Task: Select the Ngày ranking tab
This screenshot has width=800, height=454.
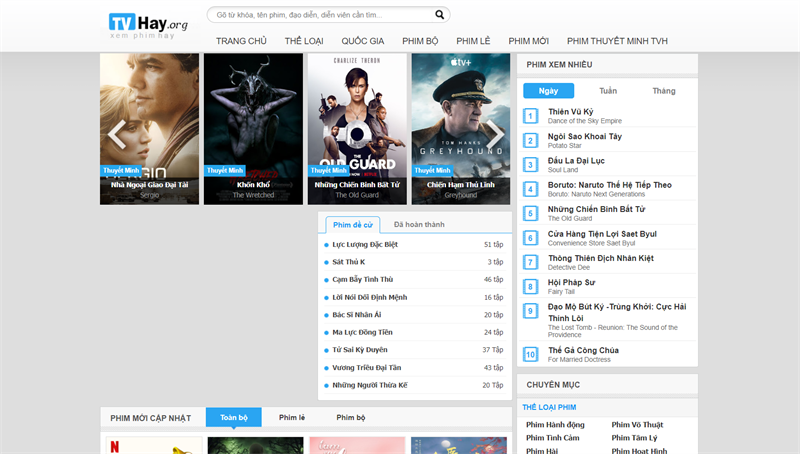Action: tap(548, 91)
